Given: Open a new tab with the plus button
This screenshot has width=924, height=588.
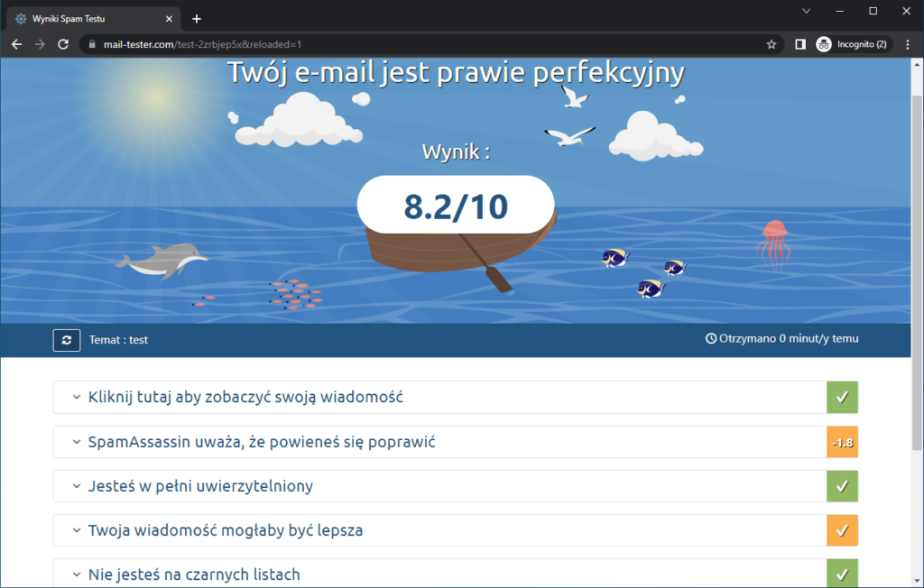Looking at the screenshot, I should coord(197,17).
